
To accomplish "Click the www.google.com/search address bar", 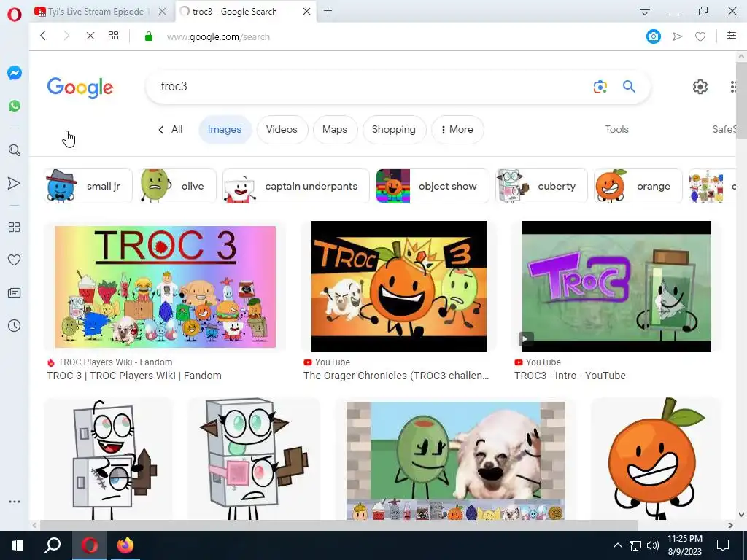I will coord(218,36).
